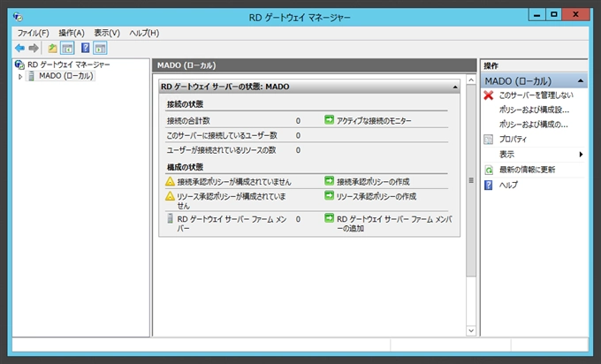The height and width of the screenshot is (364, 601).
Task: Click the green arrow beside アクティブな接続のモニター
Action: point(329,120)
